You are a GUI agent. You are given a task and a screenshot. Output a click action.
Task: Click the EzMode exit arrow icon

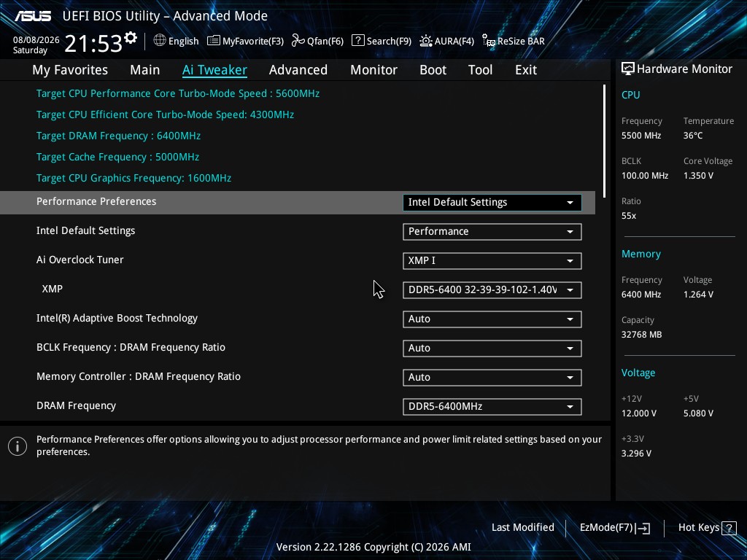point(643,528)
